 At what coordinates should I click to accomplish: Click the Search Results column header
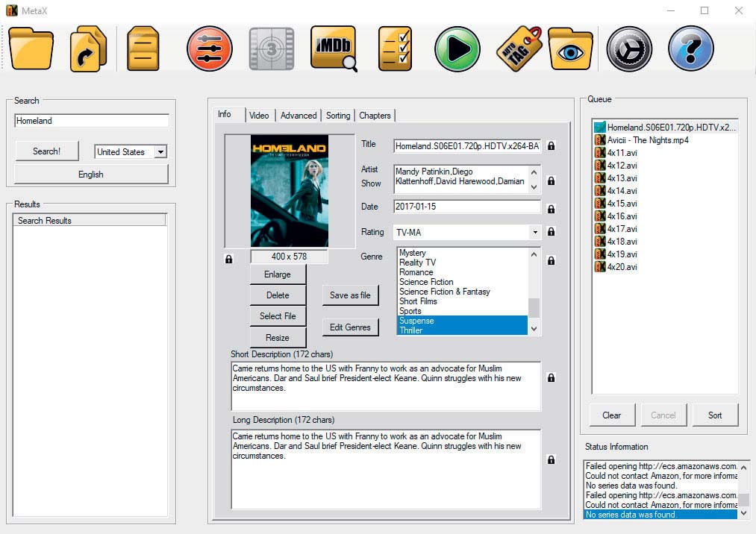click(x=90, y=220)
